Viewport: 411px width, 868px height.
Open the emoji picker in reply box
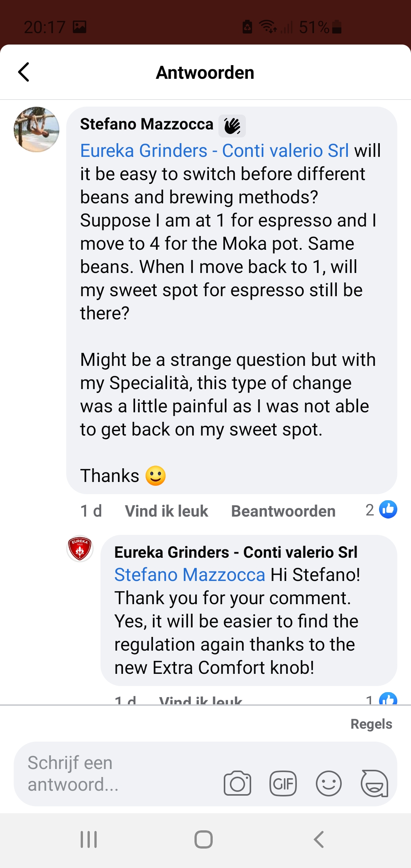329,783
